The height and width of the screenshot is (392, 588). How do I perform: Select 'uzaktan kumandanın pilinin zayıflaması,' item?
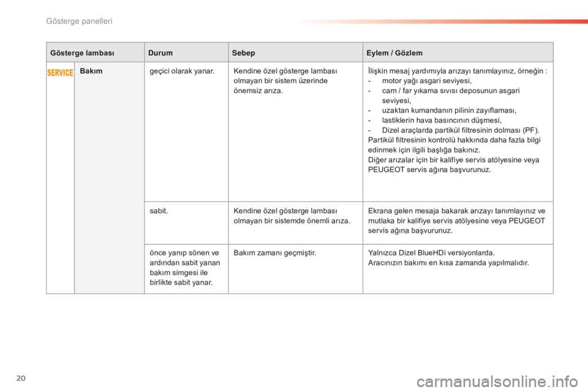tap(449, 110)
